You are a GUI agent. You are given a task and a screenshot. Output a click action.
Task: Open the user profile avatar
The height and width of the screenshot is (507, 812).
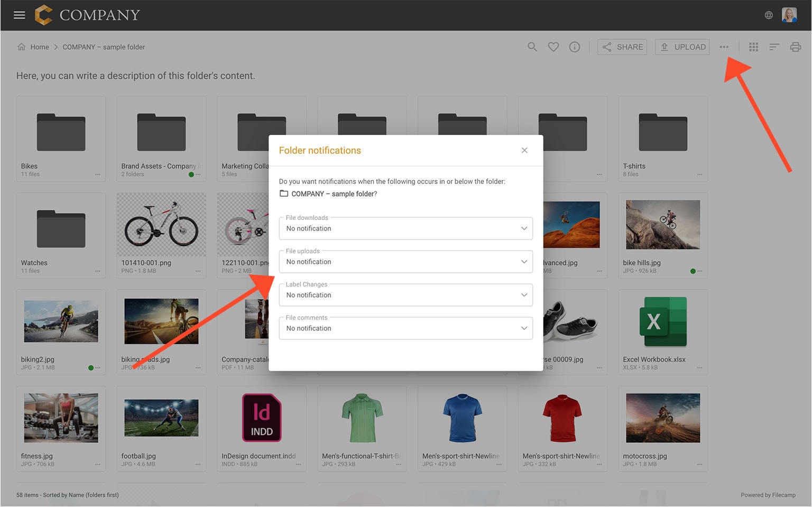click(789, 15)
